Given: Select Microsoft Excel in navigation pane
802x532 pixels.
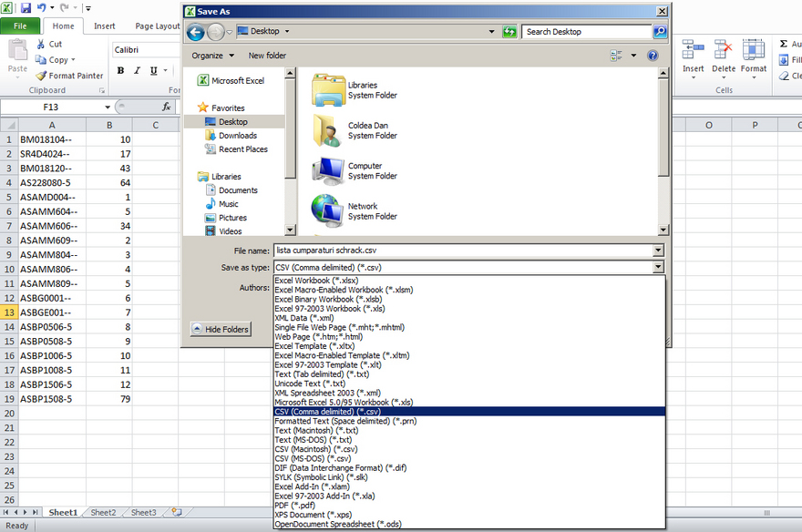Looking at the screenshot, I should coord(231,80).
